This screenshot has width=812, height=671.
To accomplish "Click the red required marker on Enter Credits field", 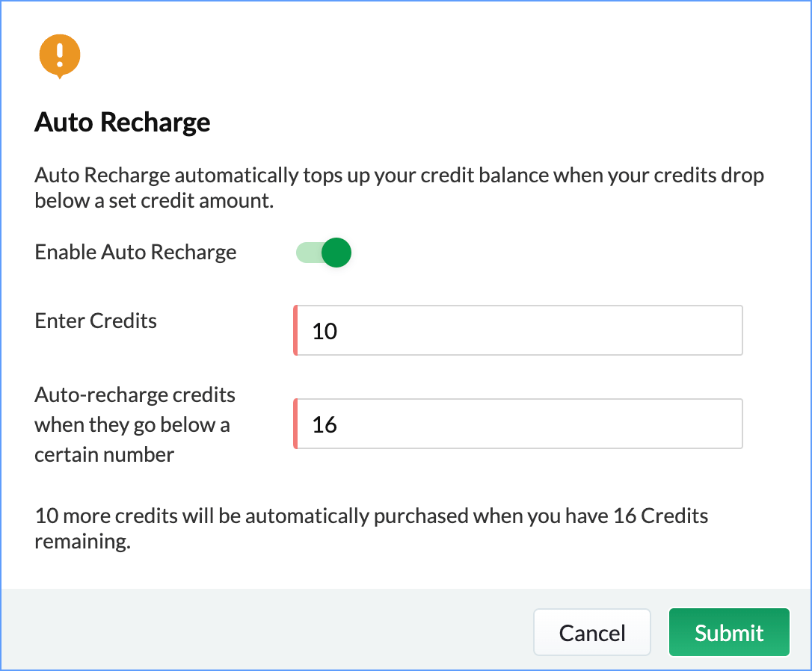I will (295, 330).
